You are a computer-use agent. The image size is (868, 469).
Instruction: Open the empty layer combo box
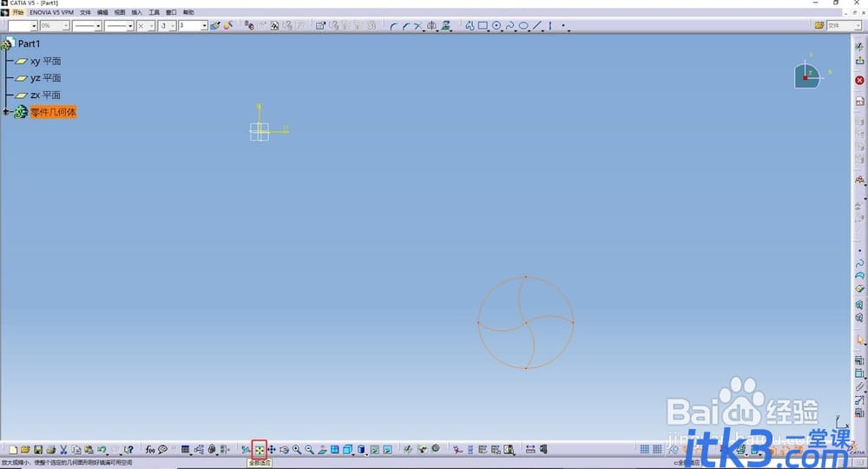[x=23, y=26]
